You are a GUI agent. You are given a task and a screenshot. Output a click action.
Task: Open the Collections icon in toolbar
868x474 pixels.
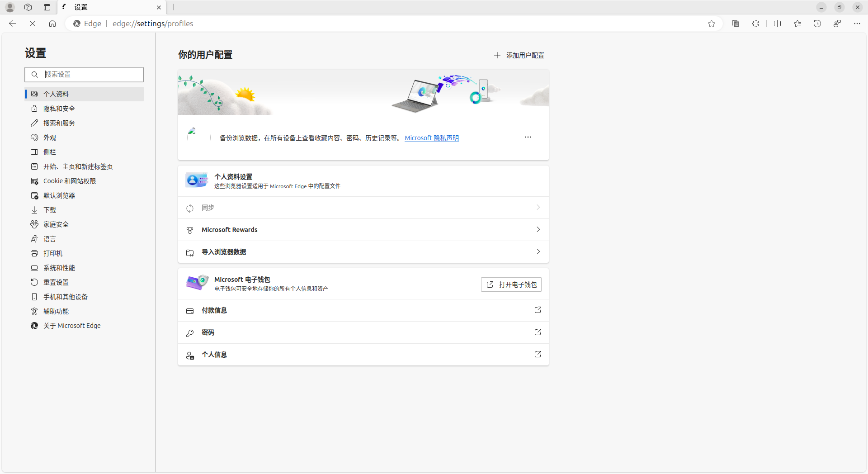(x=736, y=24)
